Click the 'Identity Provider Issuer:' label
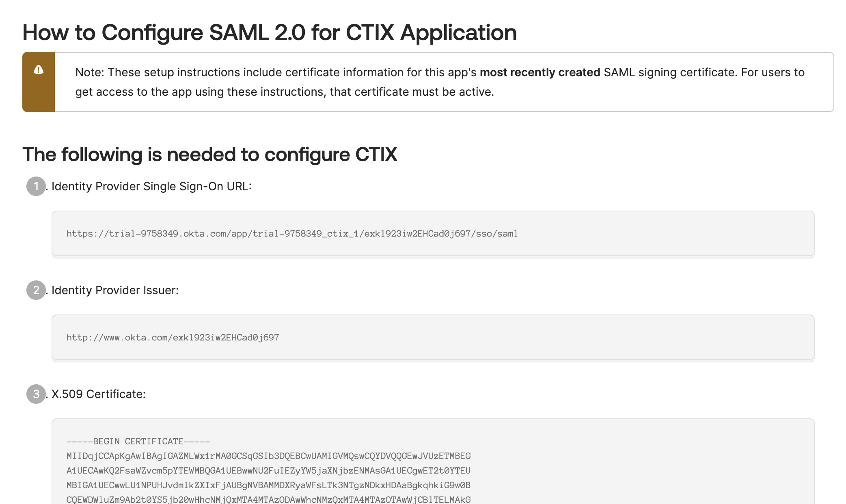Screen dimensions: 846x504 (115, 291)
